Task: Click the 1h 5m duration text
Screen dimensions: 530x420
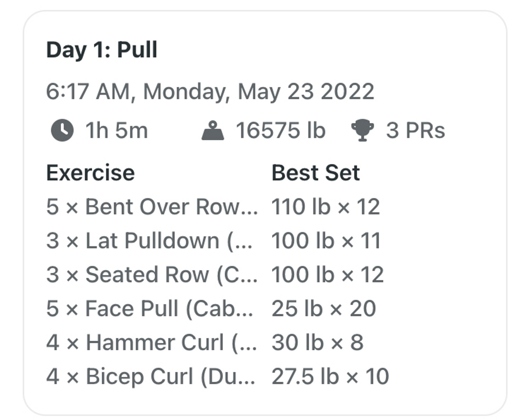Action: tap(117, 130)
